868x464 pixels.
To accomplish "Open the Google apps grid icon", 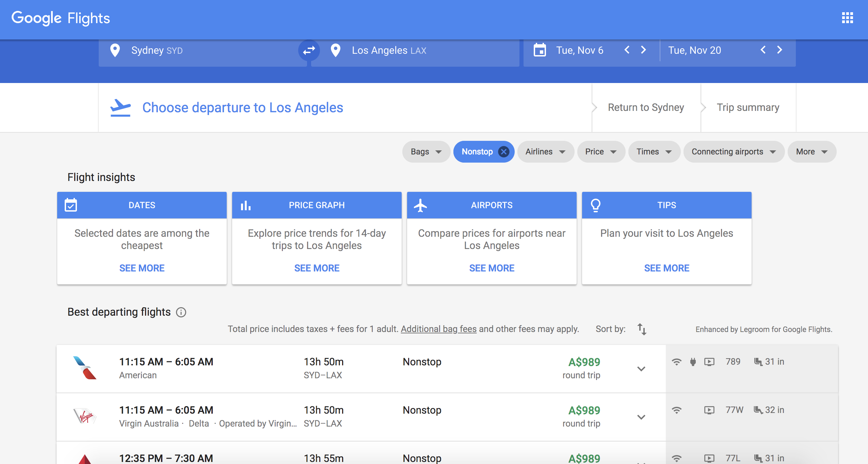I will (847, 18).
